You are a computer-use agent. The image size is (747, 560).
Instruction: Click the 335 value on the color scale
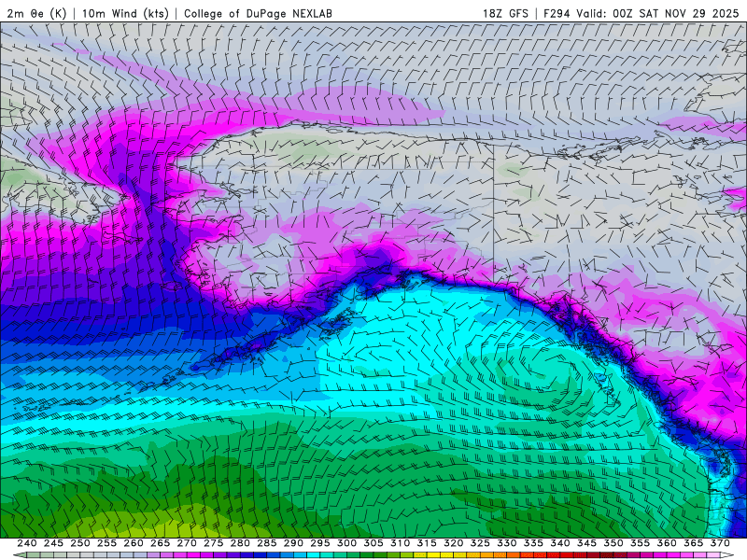[533, 543]
